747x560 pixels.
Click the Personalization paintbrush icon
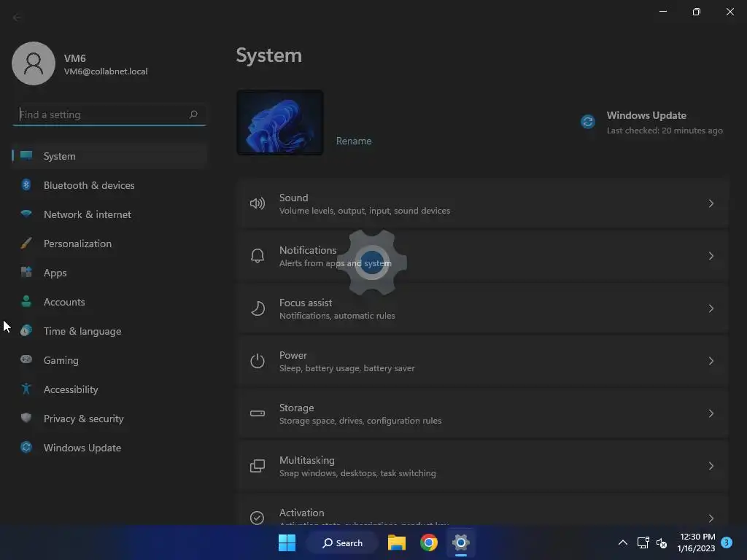pyautogui.click(x=26, y=244)
